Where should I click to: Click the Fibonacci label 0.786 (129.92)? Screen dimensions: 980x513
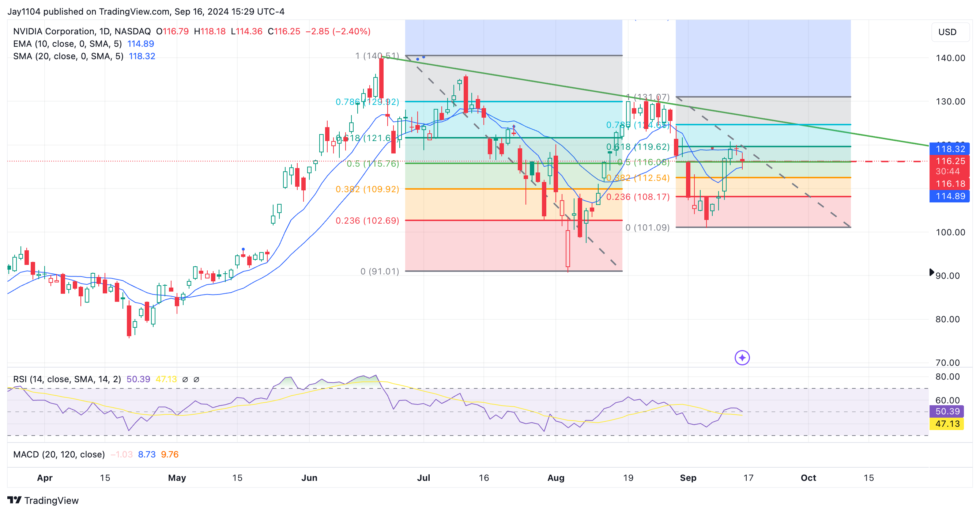[x=367, y=102]
